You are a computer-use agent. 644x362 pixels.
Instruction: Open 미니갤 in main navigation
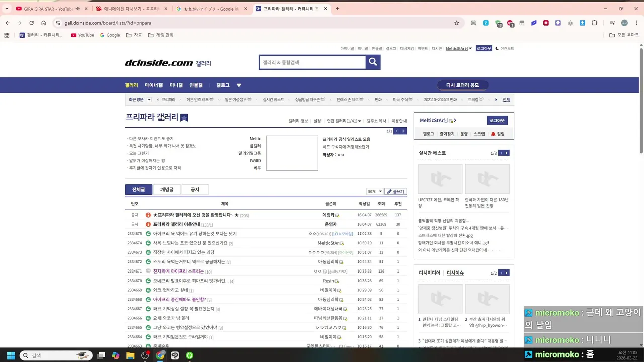coord(176,85)
